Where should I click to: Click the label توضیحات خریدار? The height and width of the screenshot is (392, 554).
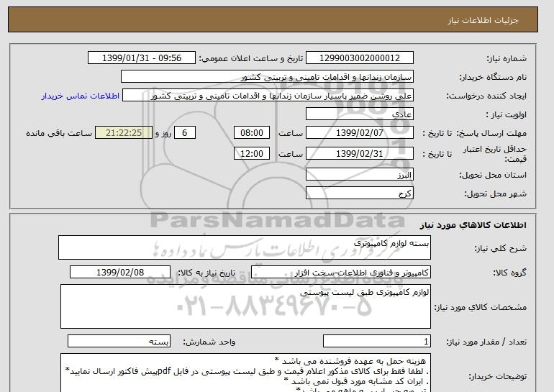click(498, 376)
